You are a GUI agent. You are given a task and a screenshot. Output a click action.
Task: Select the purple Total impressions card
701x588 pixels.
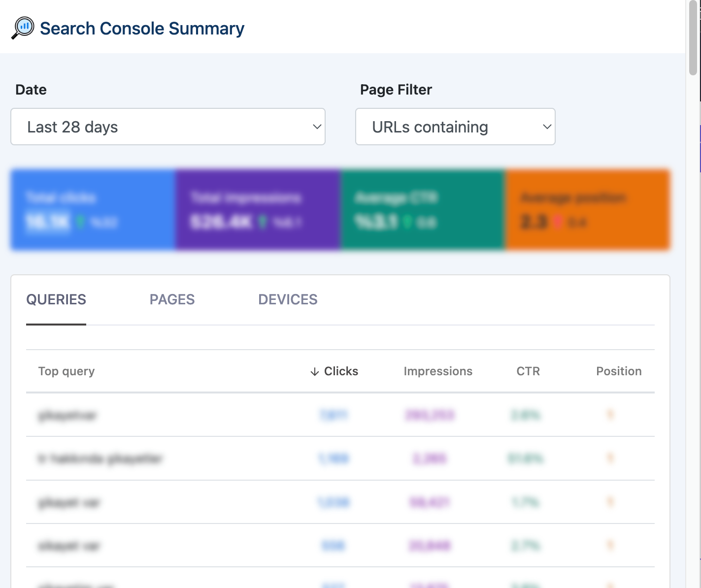tap(258, 210)
